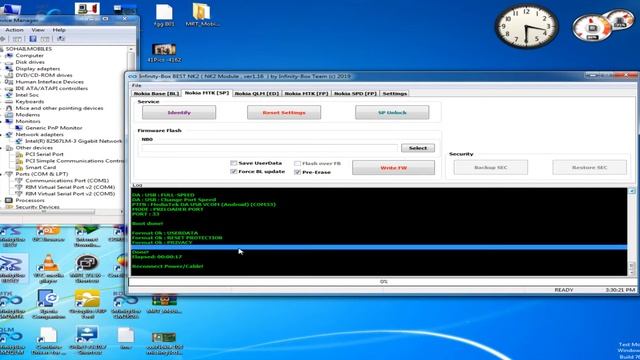The width and height of the screenshot is (640, 360).
Task: Open Help menu in Device Manager
Action: click(59, 30)
